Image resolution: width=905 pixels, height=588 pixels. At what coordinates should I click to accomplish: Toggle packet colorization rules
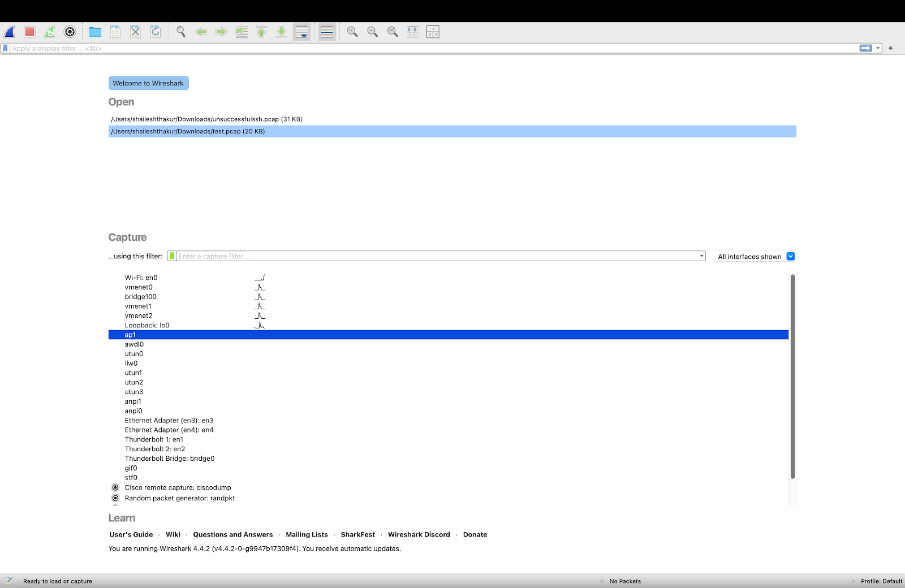tap(327, 32)
